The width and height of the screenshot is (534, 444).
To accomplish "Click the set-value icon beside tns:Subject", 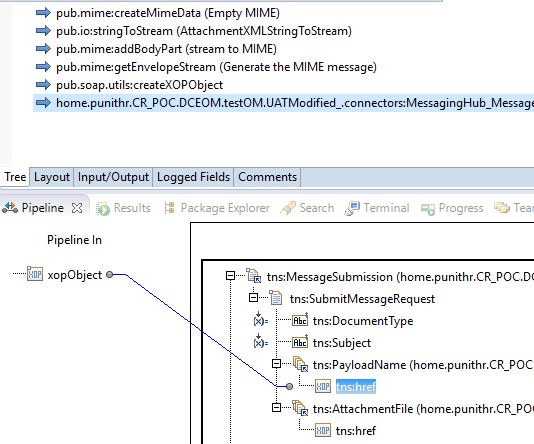I will tap(260, 340).
